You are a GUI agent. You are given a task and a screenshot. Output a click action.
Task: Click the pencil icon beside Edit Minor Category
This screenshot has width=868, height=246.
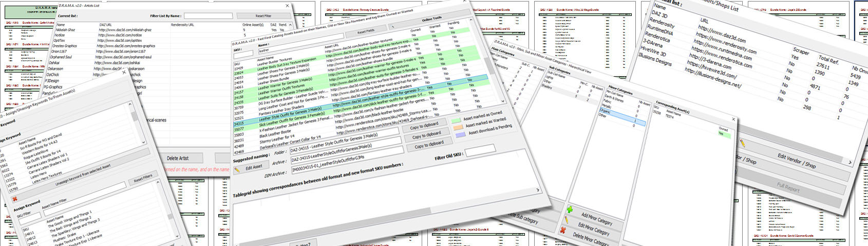(x=567, y=220)
